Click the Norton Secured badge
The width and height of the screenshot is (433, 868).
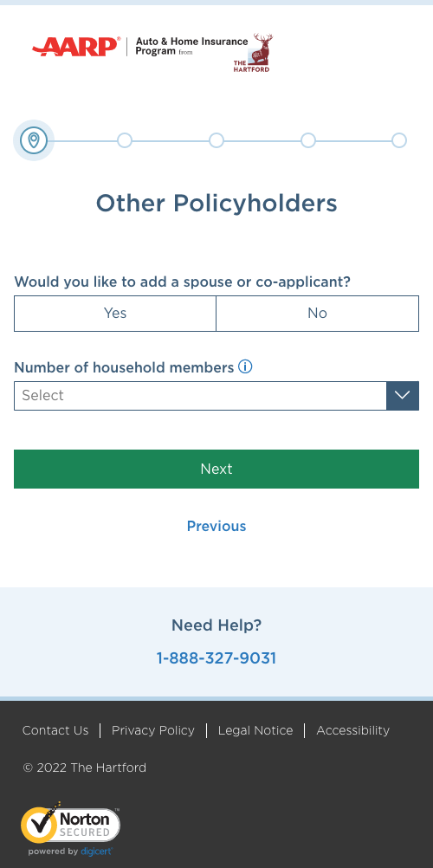(x=70, y=829)
